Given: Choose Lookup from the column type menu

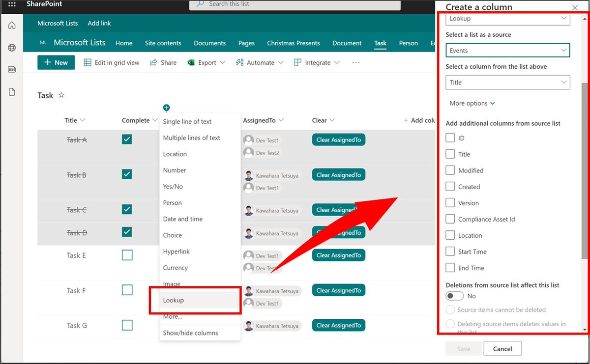Looking at the screenshot, I should point(200,300).
